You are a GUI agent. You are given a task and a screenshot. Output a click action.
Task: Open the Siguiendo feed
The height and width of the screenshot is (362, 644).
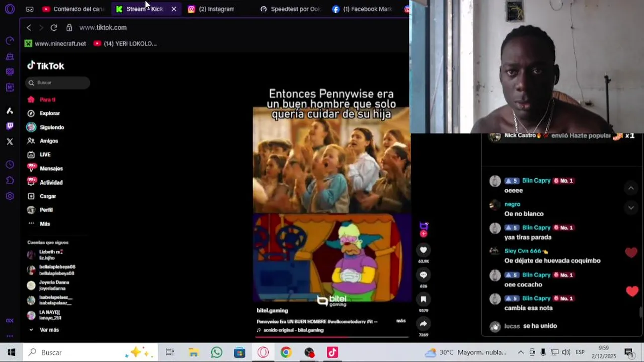(46, 127)
